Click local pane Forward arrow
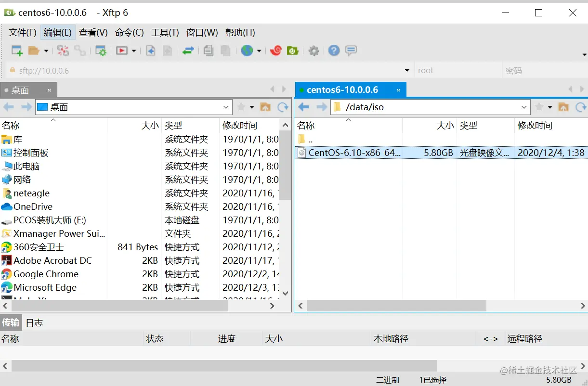This screenshot has width=588, height=386. pyautogui.click(x=26, y=107)
